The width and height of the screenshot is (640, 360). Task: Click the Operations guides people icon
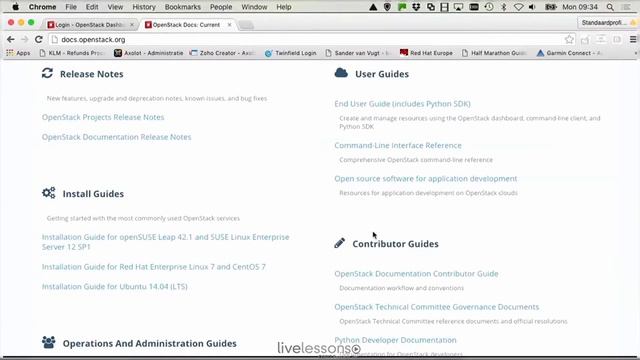[49, 342]
